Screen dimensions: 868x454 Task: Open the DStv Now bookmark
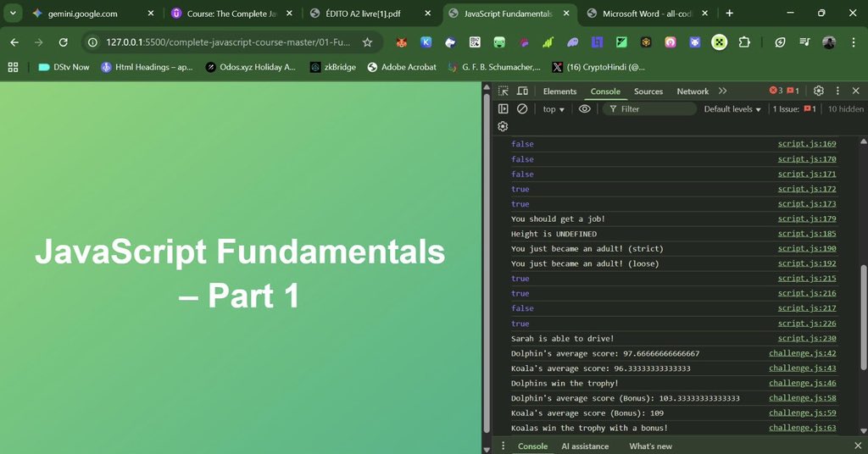coord(64,67)
